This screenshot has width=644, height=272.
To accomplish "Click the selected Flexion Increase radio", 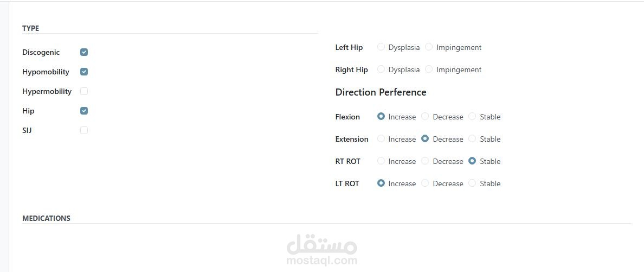I will pos(381,116).
